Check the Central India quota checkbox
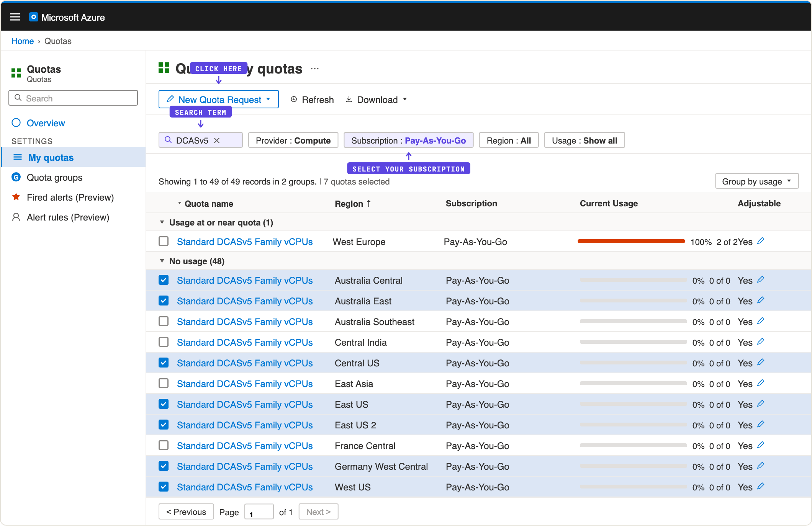 (x=164, y=342)
